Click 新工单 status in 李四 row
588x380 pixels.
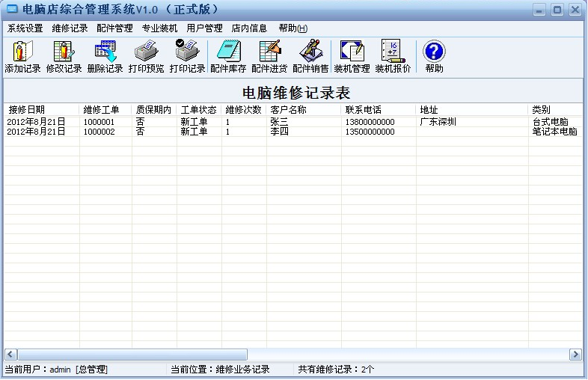coord(194,132)
